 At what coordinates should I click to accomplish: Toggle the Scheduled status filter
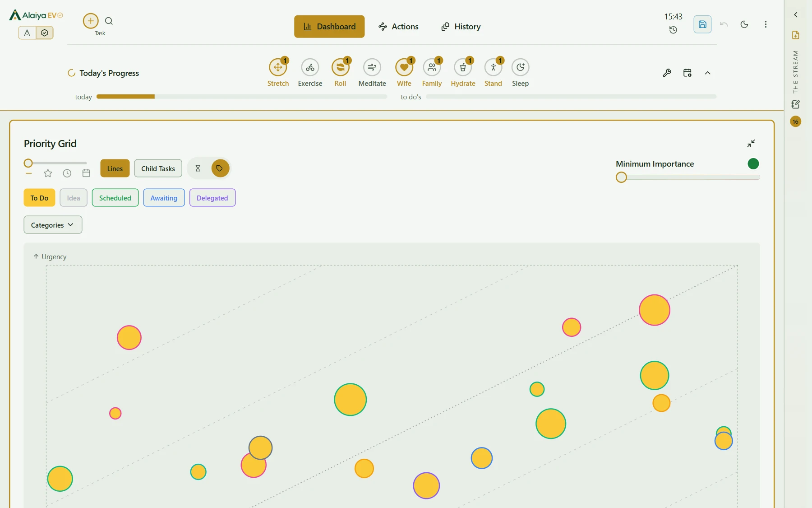click(115, 198)
